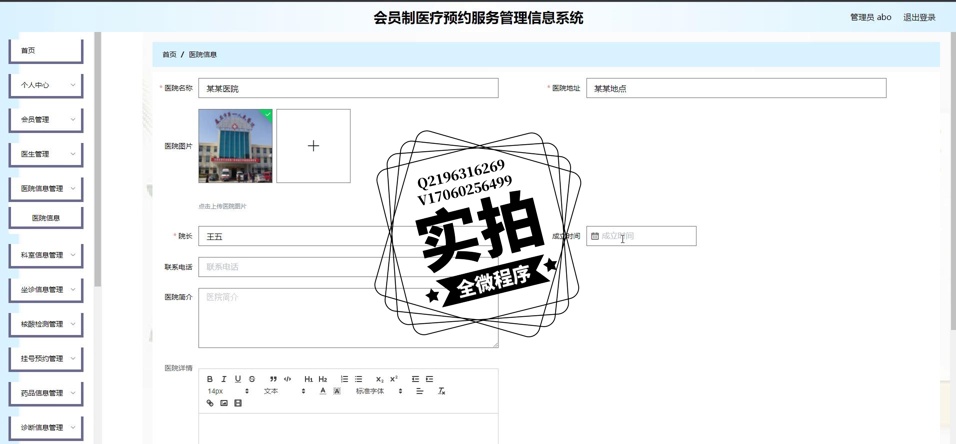
Task: Click the plus to upload hospital image
Action: click(313, 146)
